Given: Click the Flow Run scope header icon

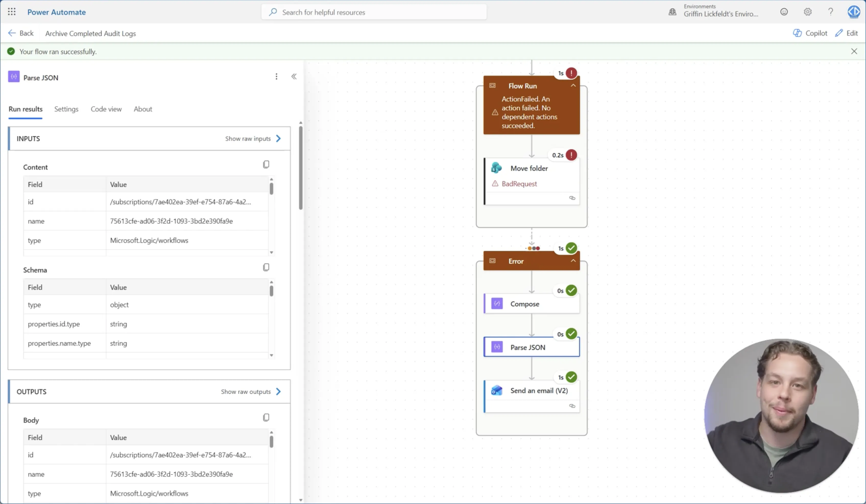Looking at the screenshot, I should click(492, 86).
